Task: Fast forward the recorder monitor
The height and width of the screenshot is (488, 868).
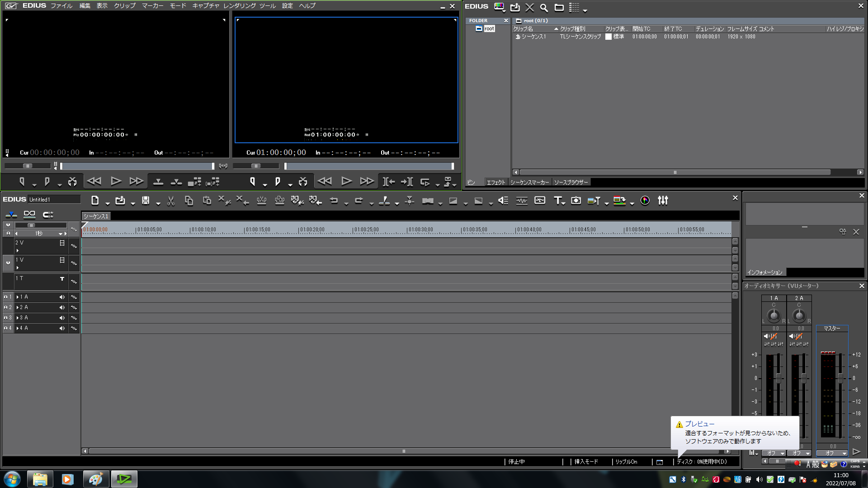Action: coord(367,182)
